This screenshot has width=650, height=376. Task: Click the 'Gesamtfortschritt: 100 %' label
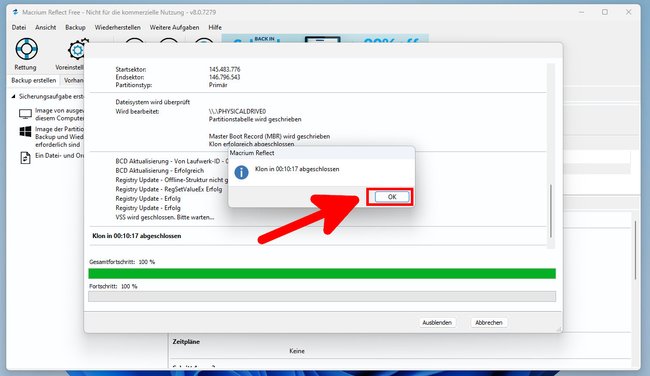[x=122, y=262]
